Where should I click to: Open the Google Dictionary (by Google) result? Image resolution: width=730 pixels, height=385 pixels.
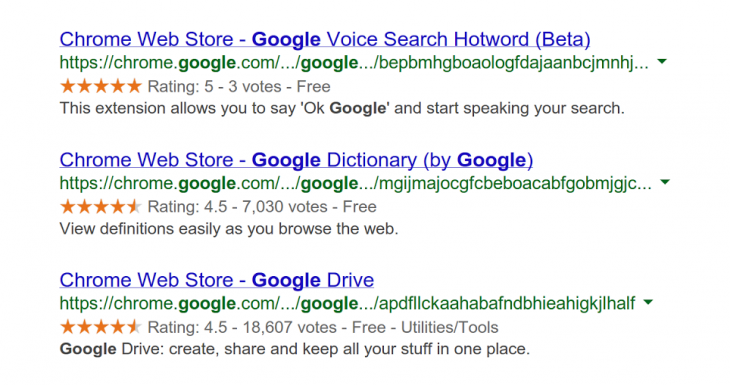296,160
